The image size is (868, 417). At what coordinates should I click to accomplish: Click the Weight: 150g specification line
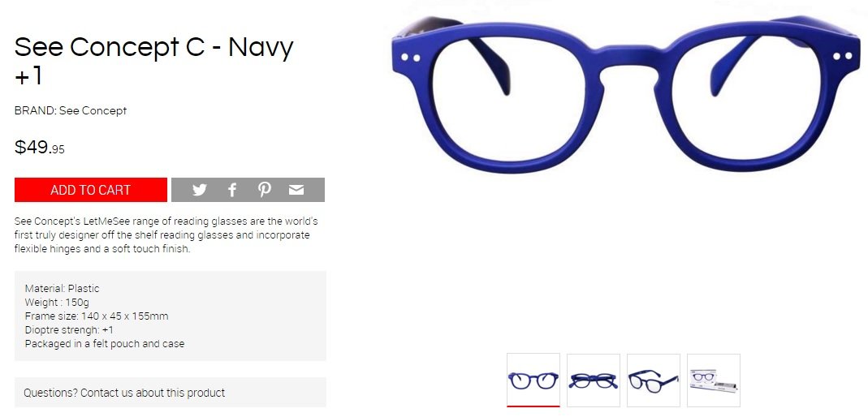57,302
